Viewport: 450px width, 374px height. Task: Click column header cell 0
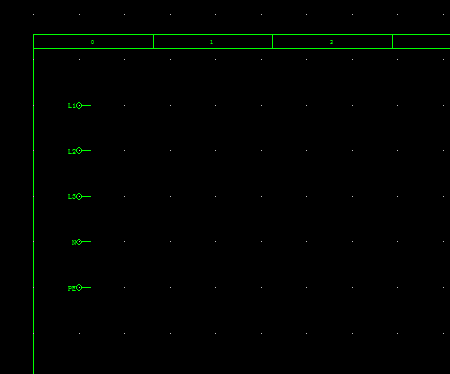(x=93, y=42)
